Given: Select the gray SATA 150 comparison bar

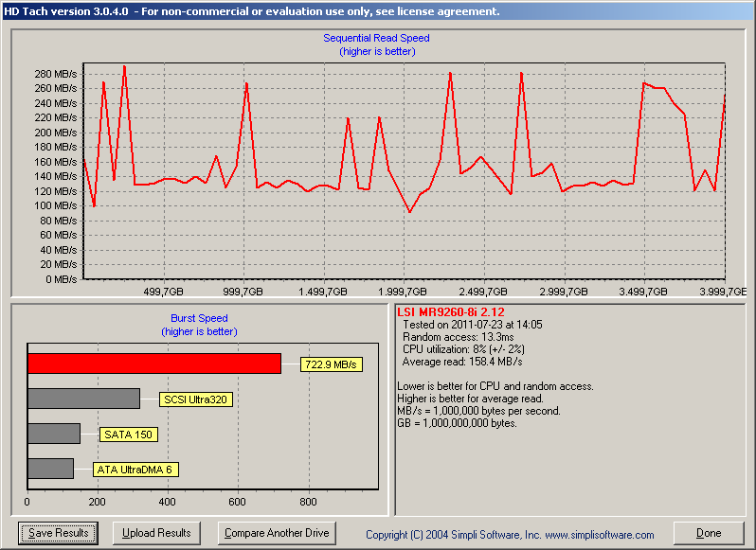Looking at the screenshot, I should (54, 434).
